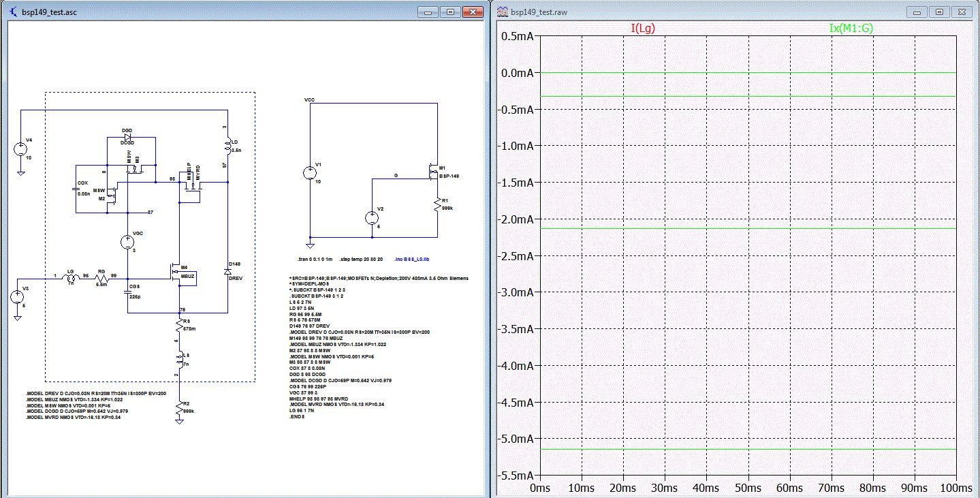Select the D149 diode symbol
This screenshot has width=980, height=498.
pos(227,270)
